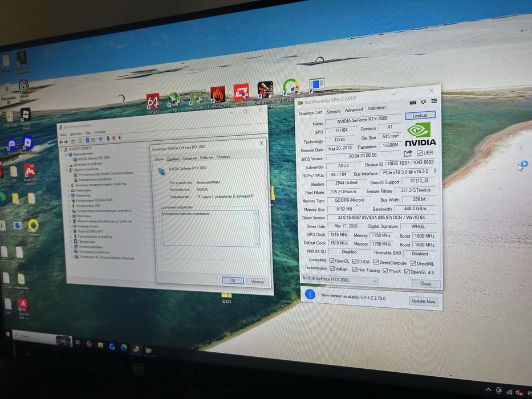Click the scan hardware monitor icon in Device Manager toolbar

(x=100, y=139)
